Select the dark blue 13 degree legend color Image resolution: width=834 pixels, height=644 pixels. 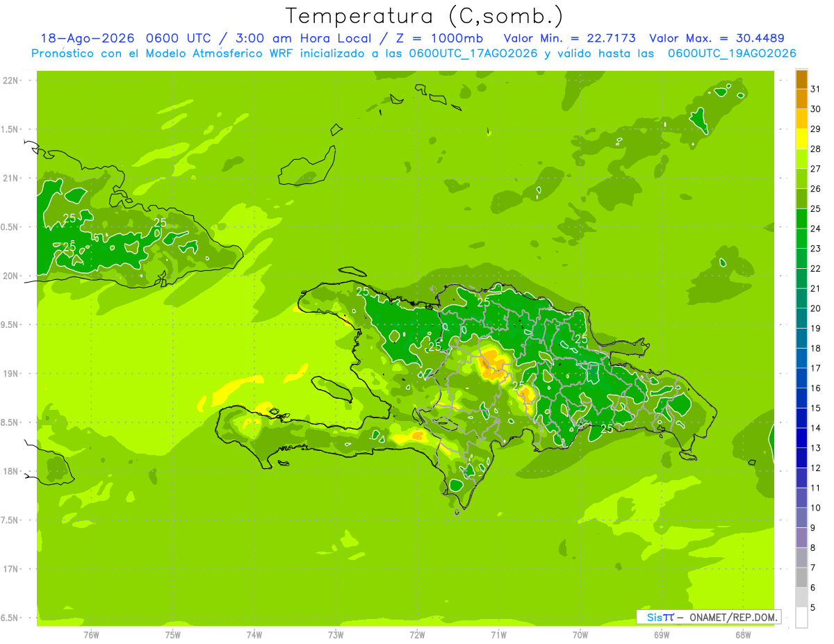pos(801,438)
